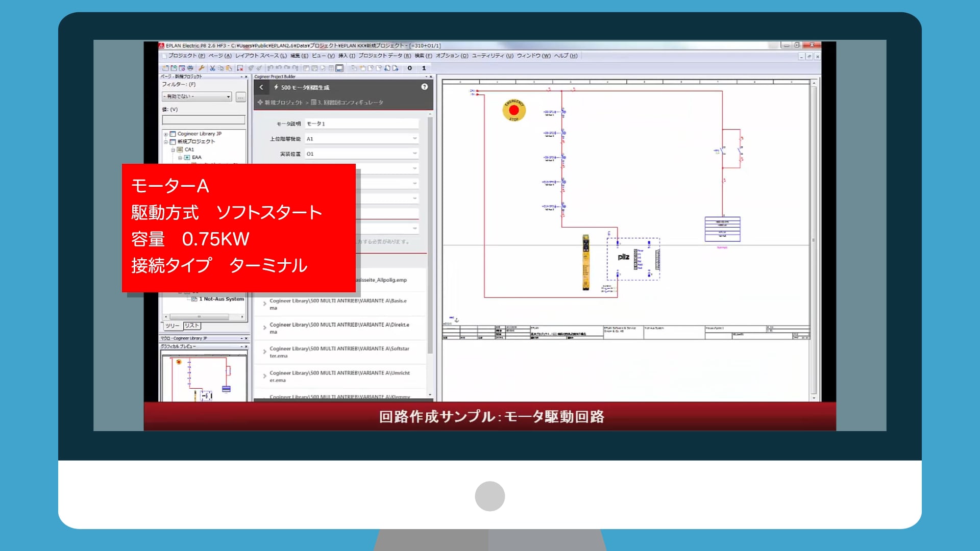Open the ビュー(V) menu
The image size is (980, 551).
click(x=323, y=56)
